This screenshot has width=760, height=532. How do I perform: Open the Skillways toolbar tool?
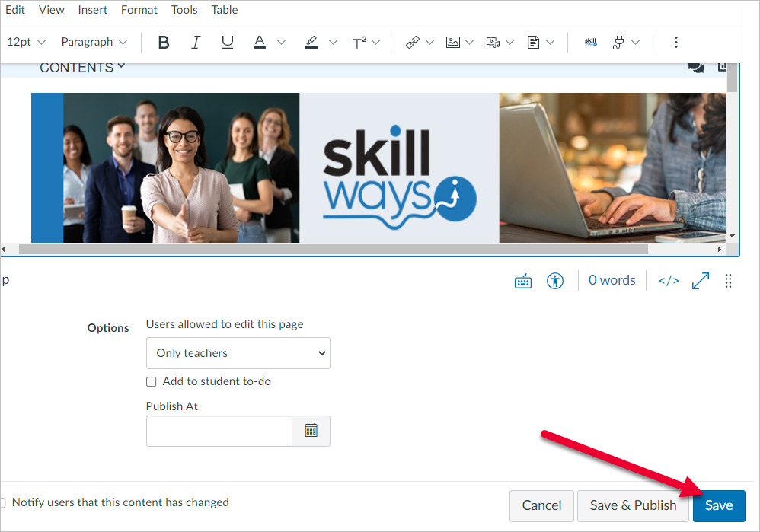point(590,43)
